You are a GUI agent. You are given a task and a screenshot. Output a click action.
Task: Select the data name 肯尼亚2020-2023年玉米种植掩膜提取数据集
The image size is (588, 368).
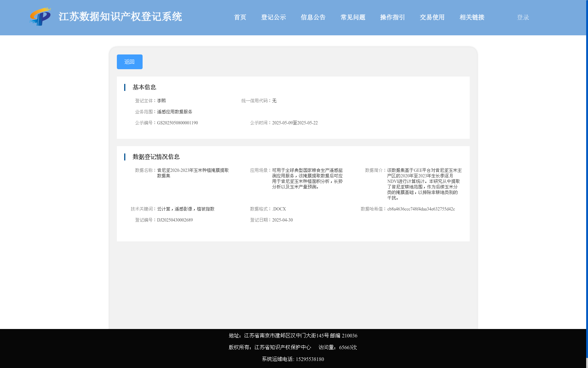tap(193, 173)
